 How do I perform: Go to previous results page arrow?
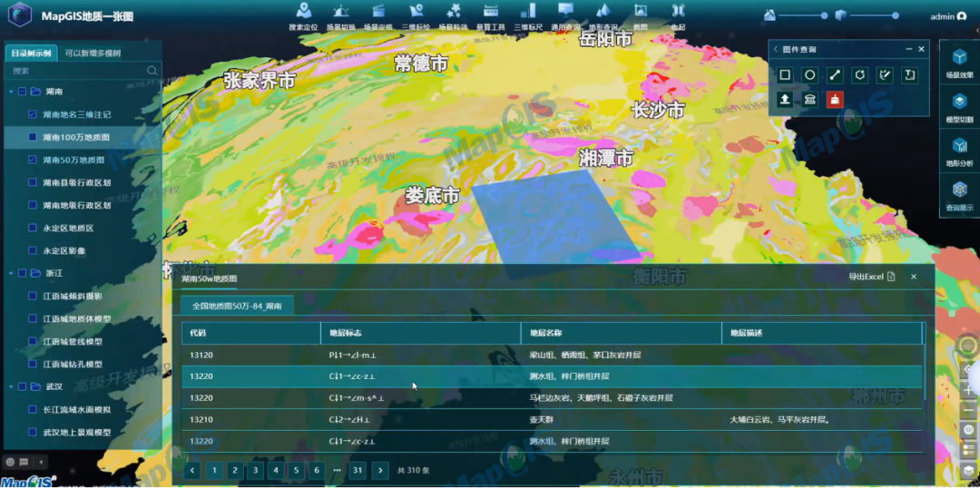click(x=192, y=471)
